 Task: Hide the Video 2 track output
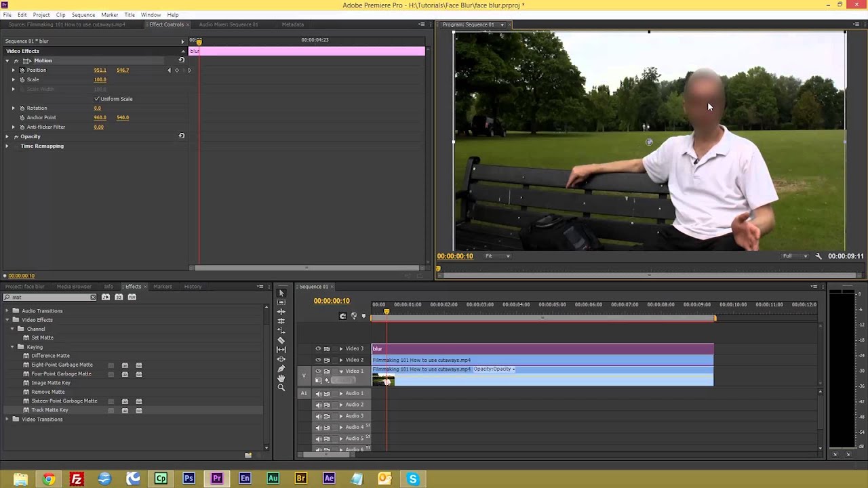(x=318, y=360)
